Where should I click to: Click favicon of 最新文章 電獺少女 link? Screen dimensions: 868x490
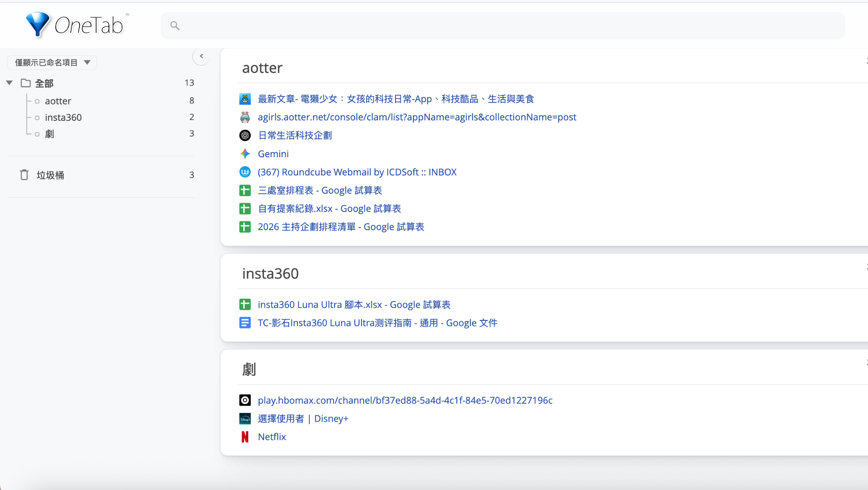click(245, 99)
